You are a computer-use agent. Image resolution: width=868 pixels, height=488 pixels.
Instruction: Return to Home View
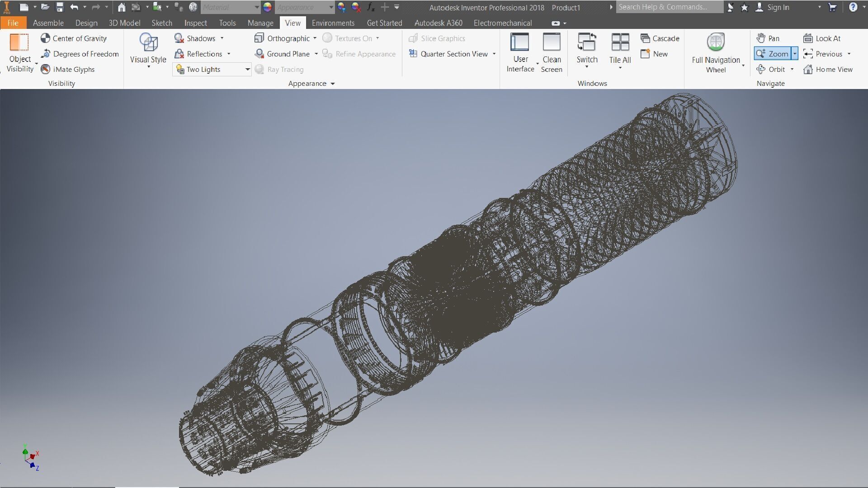(x=828, y=69)
